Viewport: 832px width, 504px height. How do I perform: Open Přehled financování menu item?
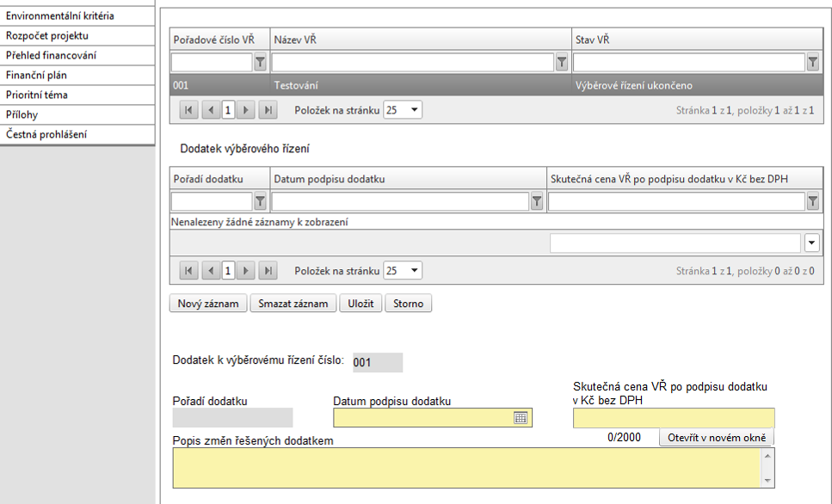pos(77,55)
